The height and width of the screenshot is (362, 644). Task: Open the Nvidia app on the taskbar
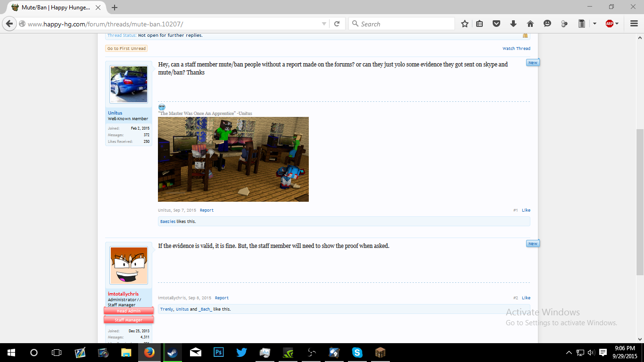[x=288, y=353]
